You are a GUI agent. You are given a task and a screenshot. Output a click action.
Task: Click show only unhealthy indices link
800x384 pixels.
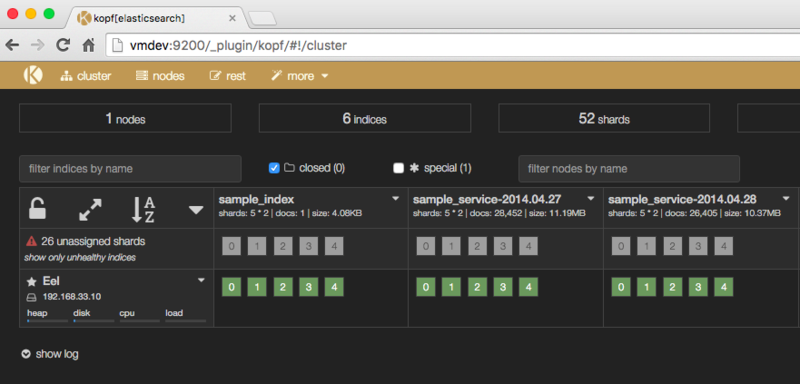click(x=80, y=258)
